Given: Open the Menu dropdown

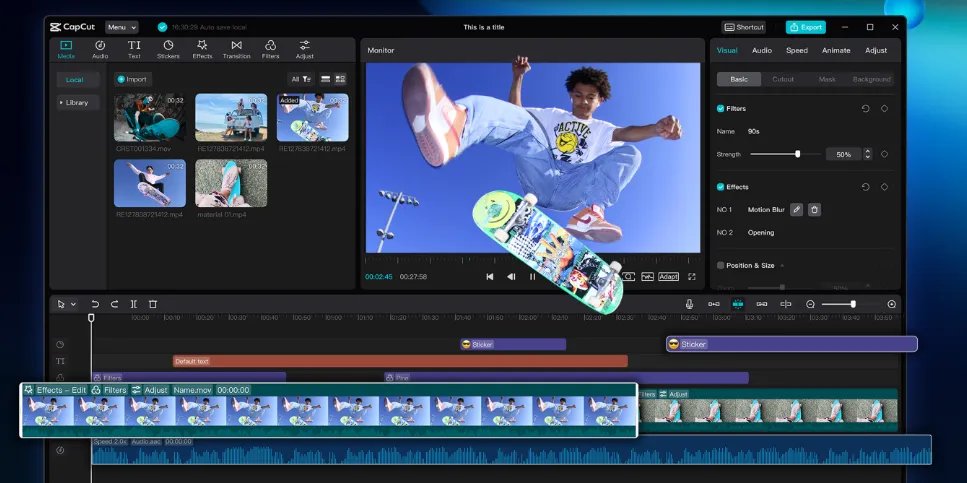Looking at the screenshot, I should [x=121, y=27].
